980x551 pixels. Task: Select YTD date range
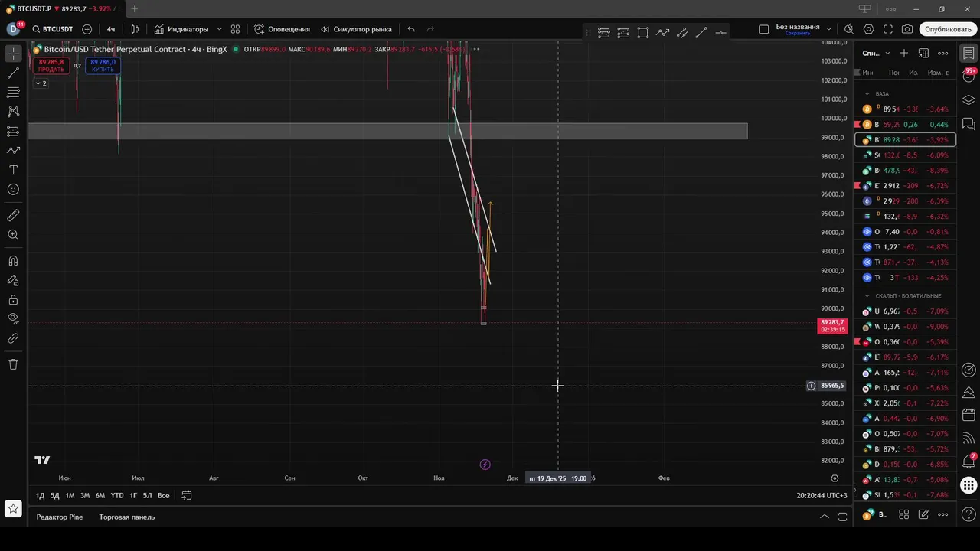(x=117, y=496)
